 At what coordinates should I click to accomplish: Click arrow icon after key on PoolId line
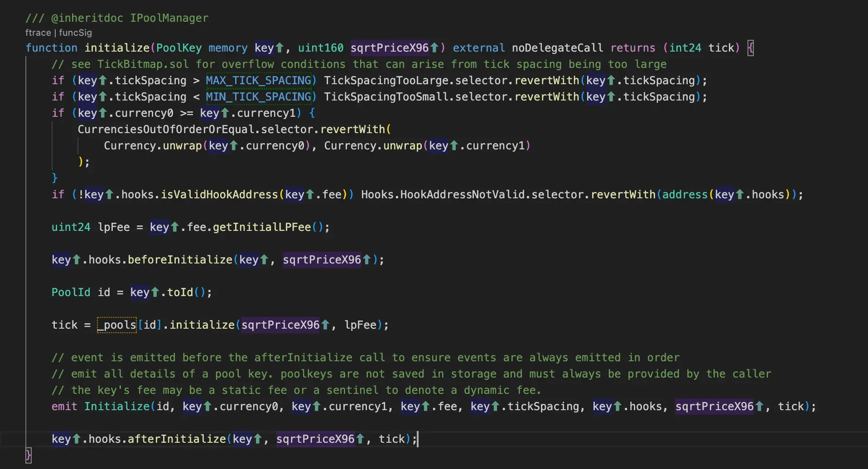[x=155, y=292]
